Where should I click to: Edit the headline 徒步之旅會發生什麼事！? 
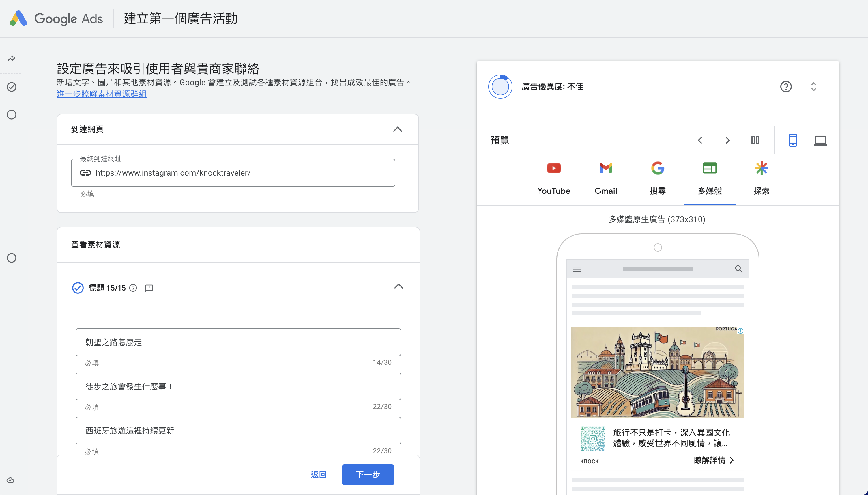tap(238, 386)
